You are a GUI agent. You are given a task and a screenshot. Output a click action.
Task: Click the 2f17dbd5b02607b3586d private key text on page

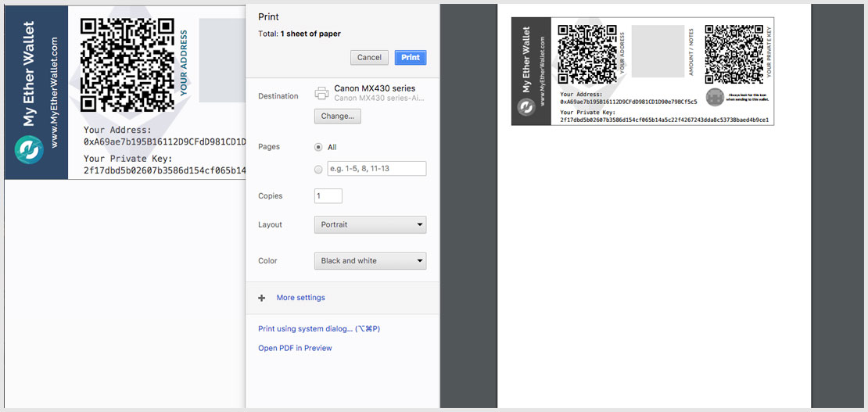coord(164,170)
